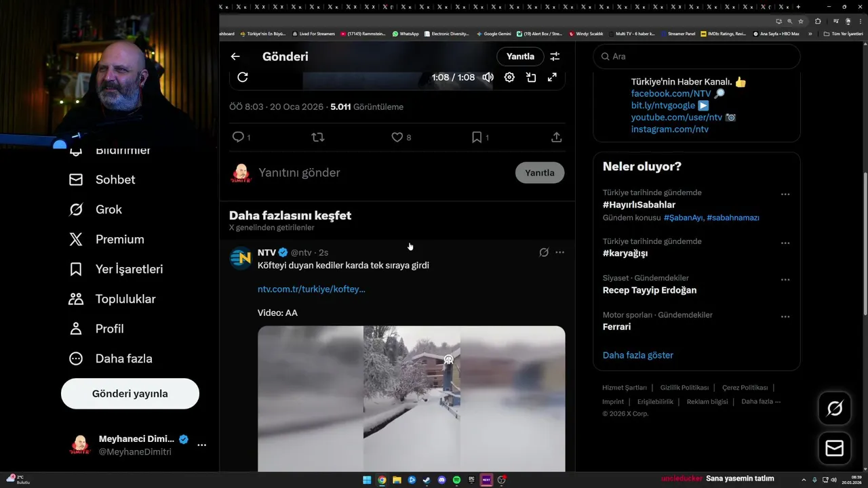Click the top Yanıtla button in header
This screenshot has height=488, width=868.
(520, 57)
